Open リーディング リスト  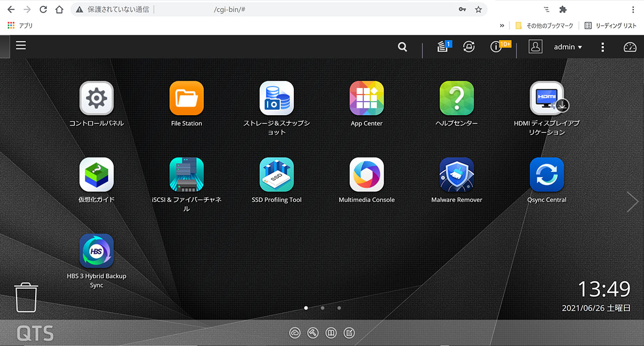click(610, 26)
